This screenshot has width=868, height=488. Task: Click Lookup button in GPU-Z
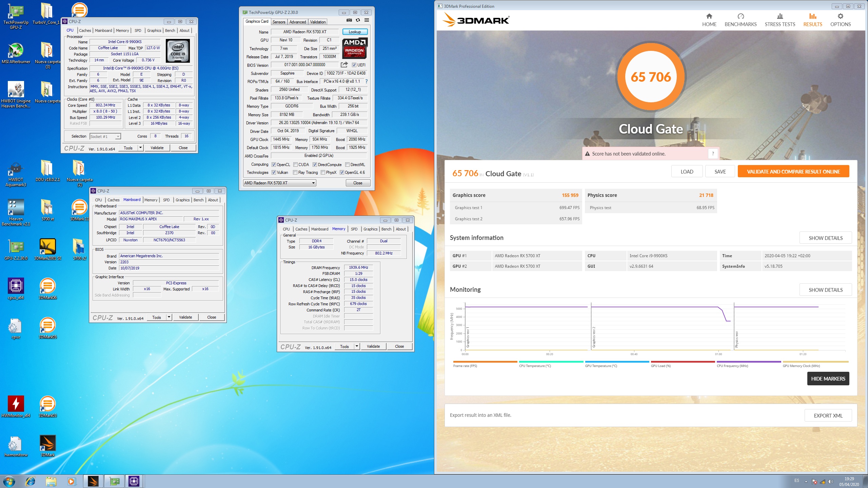[355, 32]
